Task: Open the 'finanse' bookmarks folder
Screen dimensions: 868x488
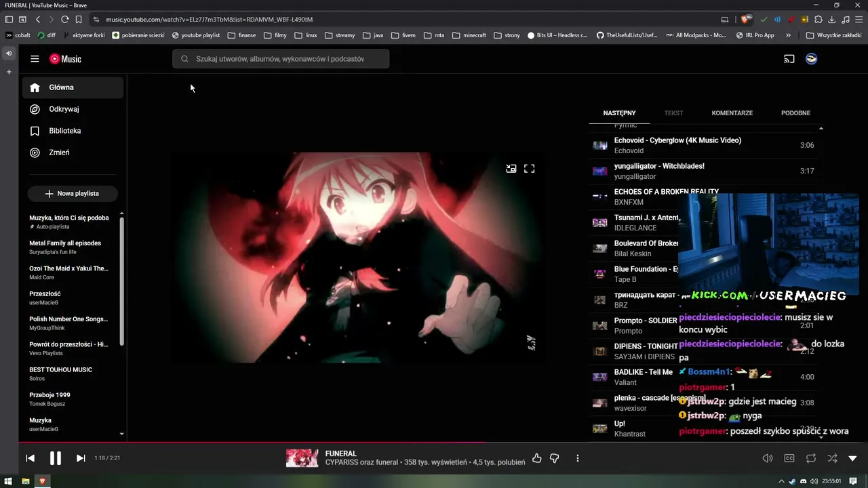Action: tap(242, 35)
